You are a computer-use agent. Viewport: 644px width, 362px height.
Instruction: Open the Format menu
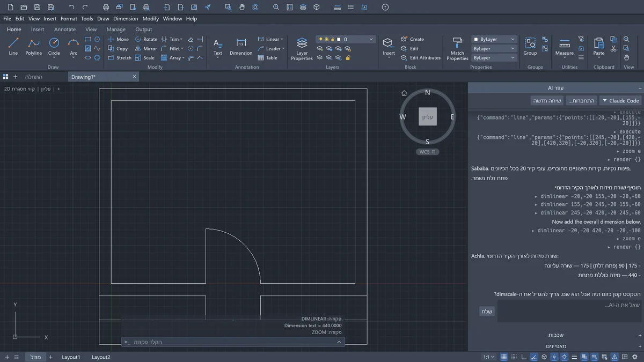click(x=69, y=18)
